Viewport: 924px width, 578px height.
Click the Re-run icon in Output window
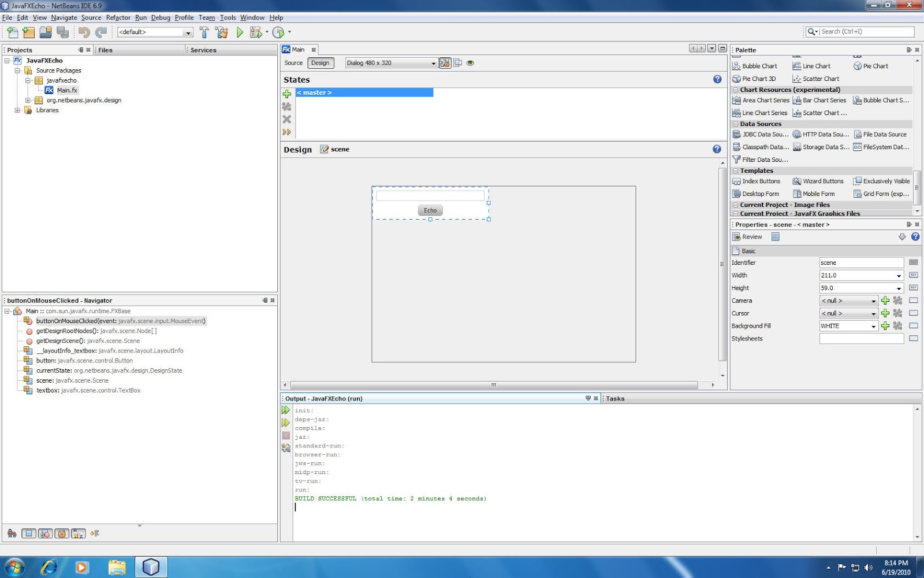(286, 410)
